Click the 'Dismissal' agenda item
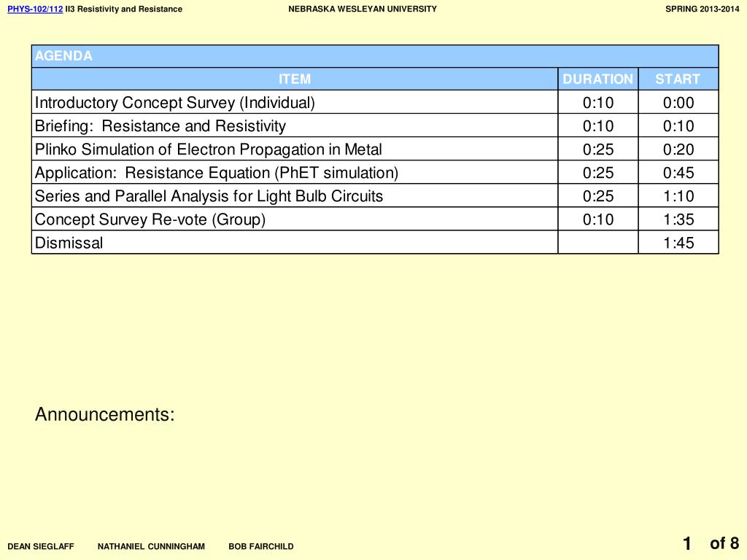The image size is (747, 560). point(69,242)
